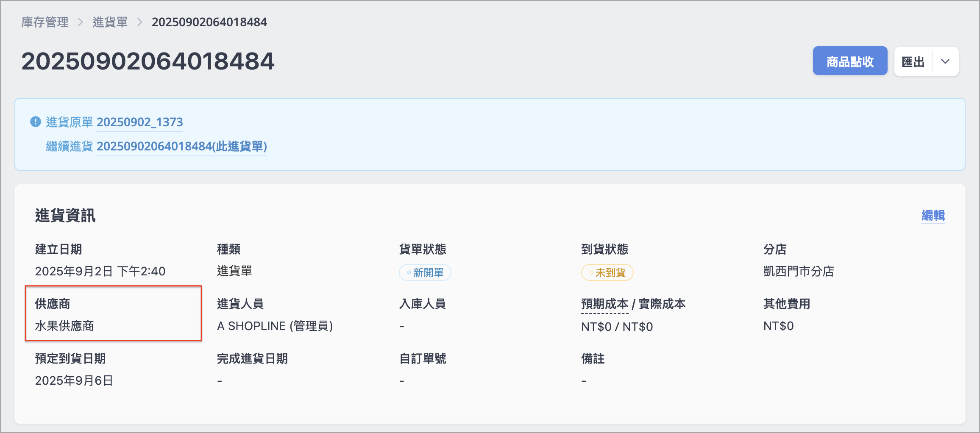The width and height of the screenshot is (980, 433).
Task: Click the 未到貨 status badge
Action: tap(607, 272)
